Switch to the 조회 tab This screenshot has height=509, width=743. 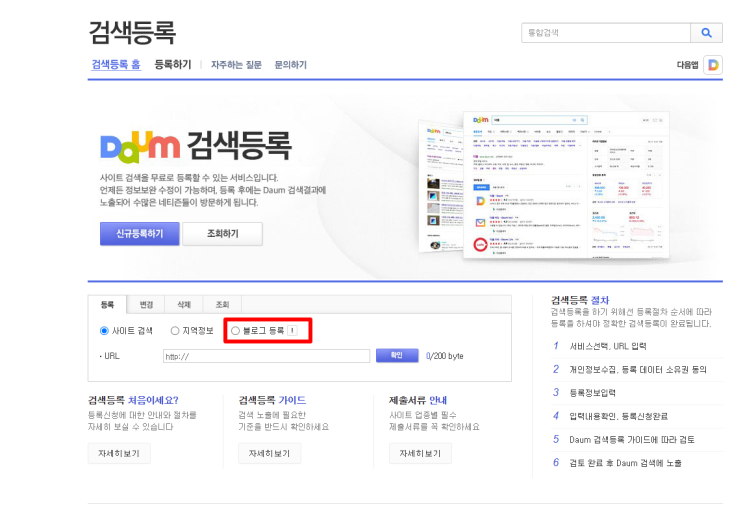[222, 304]
